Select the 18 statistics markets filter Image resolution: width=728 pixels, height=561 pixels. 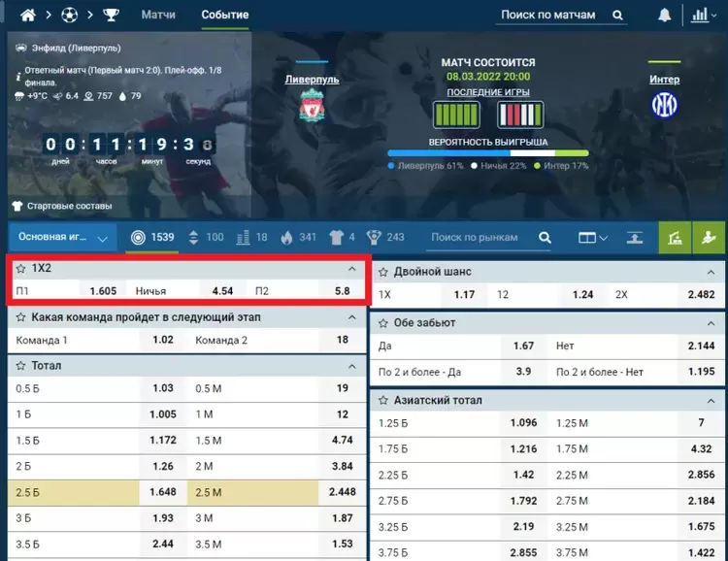point(251,238)
